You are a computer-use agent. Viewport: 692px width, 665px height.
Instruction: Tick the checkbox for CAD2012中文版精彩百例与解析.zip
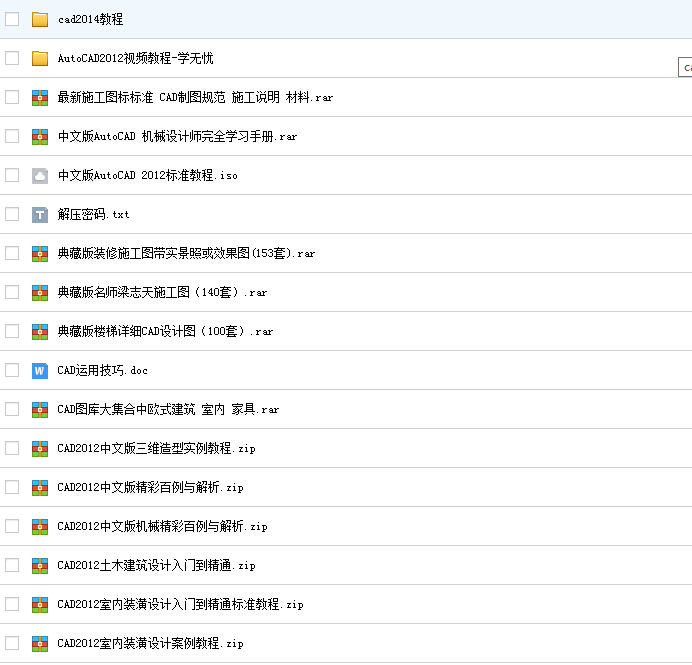click(12, 487)
